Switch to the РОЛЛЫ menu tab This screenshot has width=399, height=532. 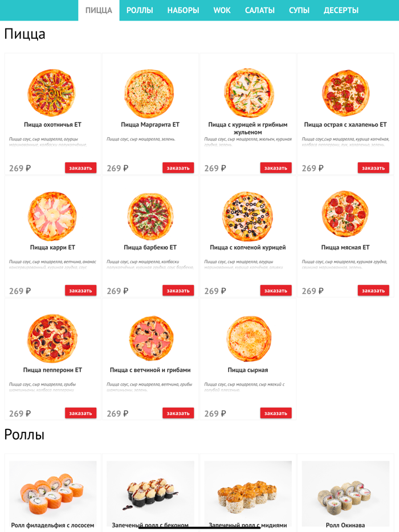140,10
